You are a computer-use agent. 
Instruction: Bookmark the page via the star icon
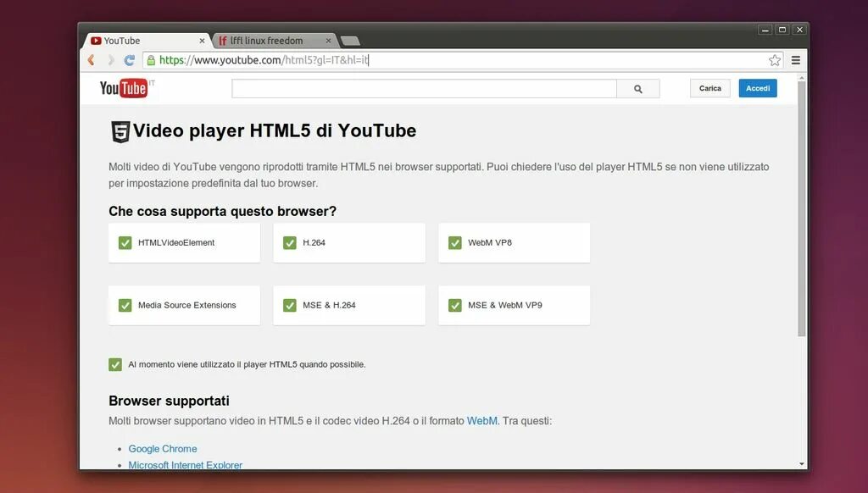point(774,60)
